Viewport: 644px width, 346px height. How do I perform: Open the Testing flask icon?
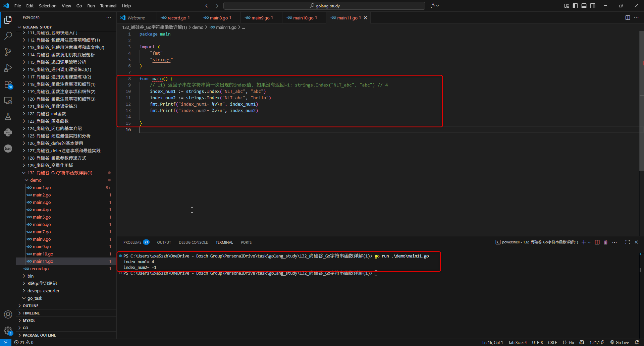click(x=8, y=116)
